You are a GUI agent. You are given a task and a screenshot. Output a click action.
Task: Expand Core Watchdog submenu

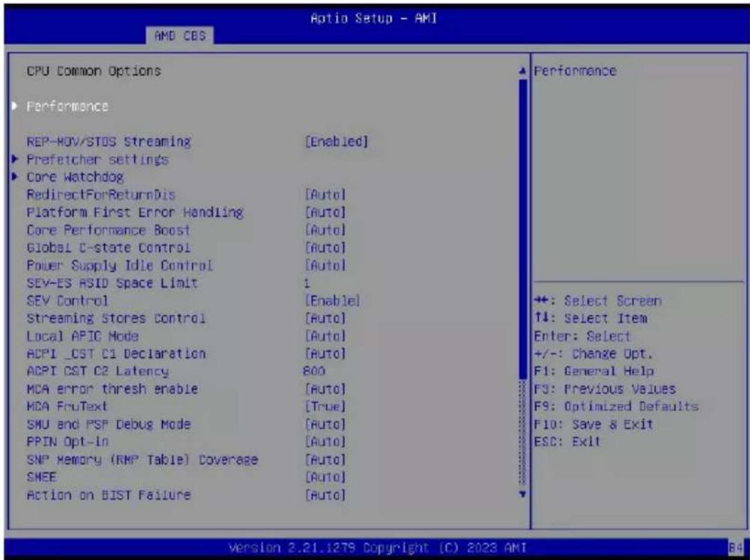75,177
